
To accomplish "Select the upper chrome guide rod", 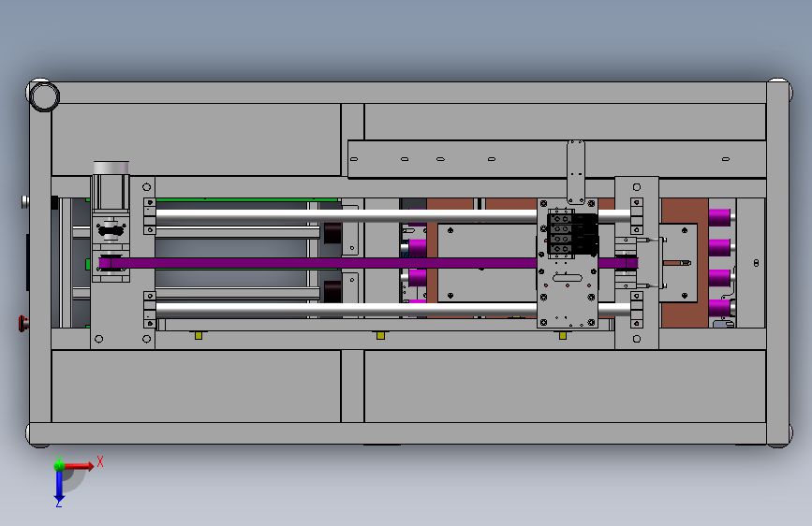I will pyautogui.click(x=346, y=216).
